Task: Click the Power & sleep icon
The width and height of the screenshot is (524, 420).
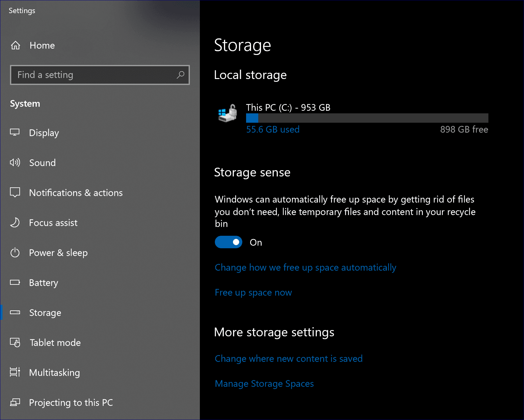Action: pyautogui.click(x=15, y=253)
